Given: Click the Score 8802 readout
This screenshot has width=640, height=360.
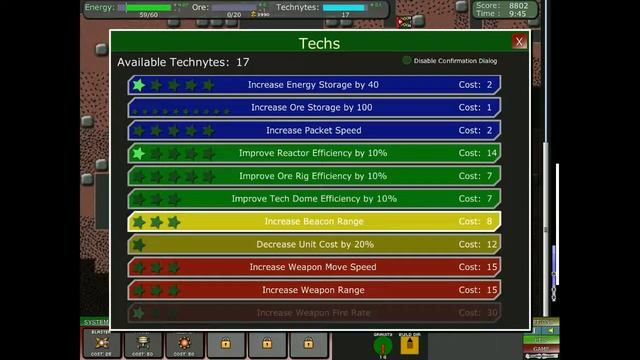Looking at the screenshot, I should coord(502,6).
